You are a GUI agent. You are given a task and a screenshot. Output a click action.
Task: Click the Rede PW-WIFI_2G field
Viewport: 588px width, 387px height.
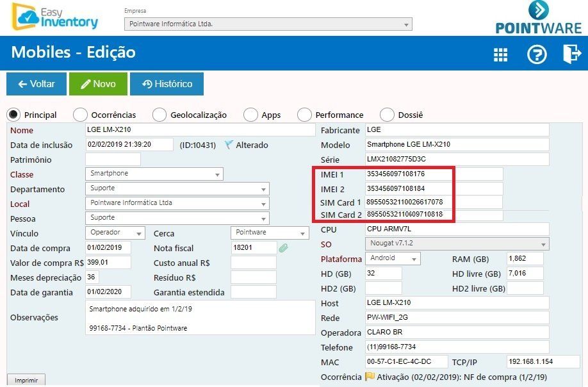coord(457,317)
